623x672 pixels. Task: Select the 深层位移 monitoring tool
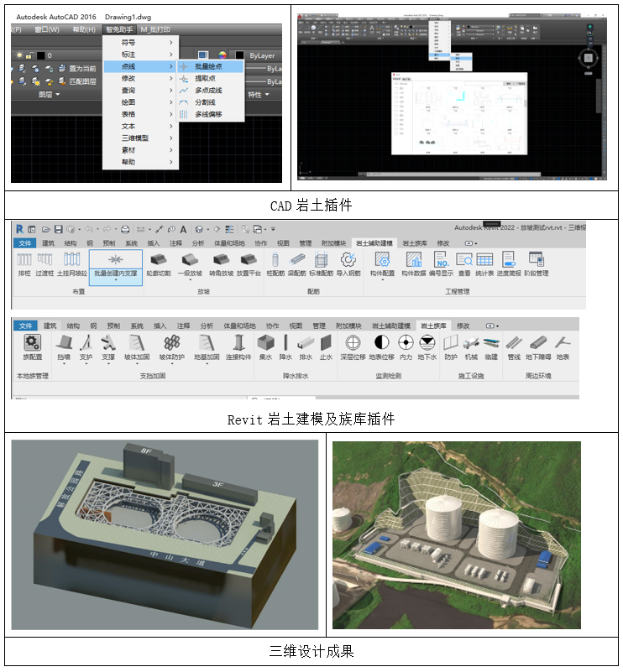tap(353, 347)
